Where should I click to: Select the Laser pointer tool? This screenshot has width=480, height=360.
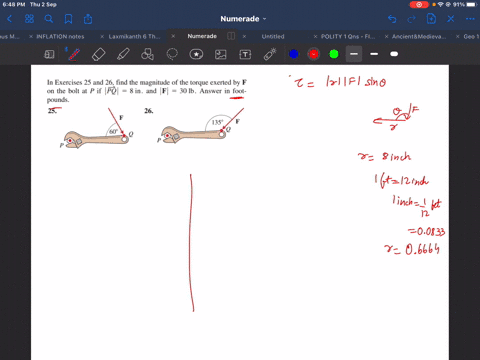coord(270,54)
